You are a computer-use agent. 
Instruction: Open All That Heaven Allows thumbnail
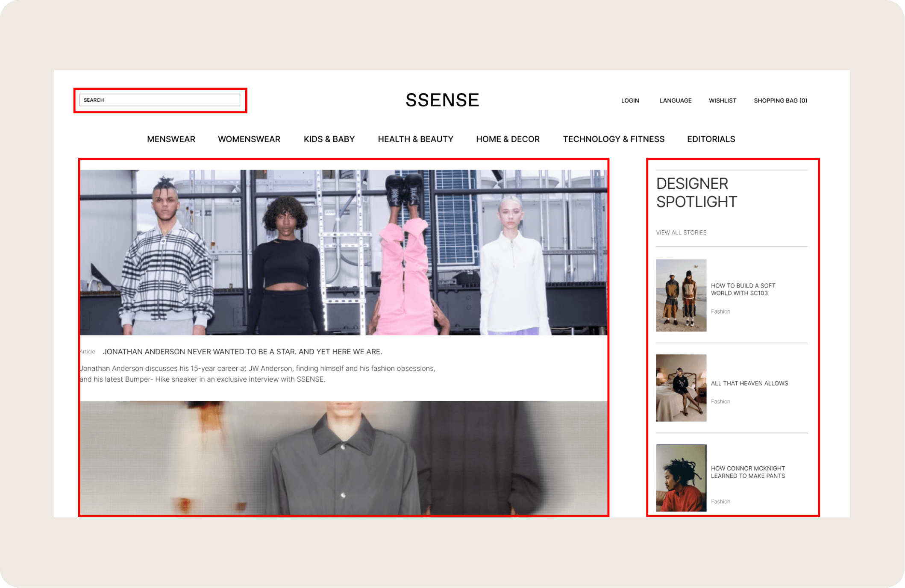pos(681,388)
